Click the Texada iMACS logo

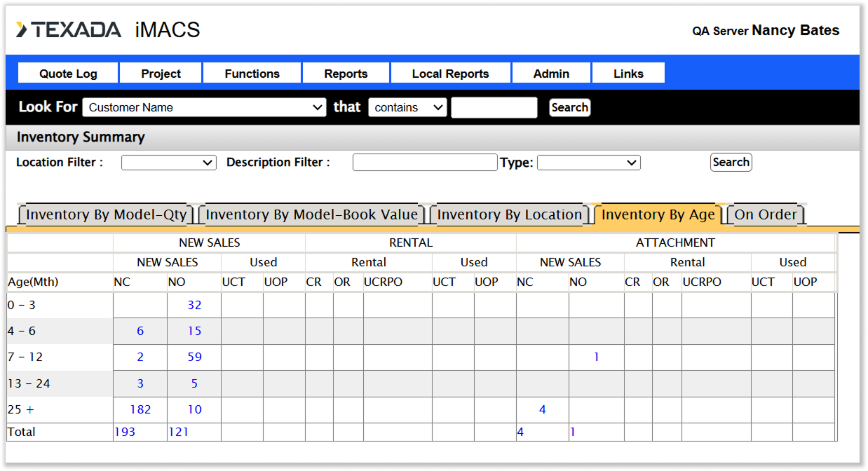coord(108,30)
